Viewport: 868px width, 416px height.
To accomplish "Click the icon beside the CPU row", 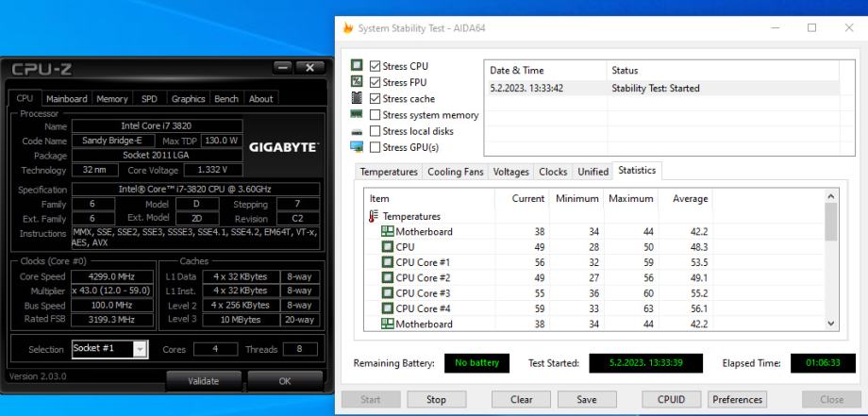I will click(387, 247).
